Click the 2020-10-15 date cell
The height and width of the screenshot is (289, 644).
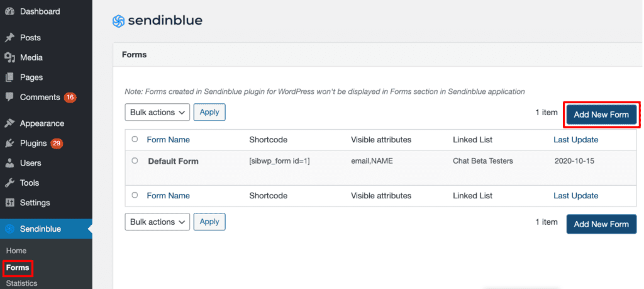coord(574,161)
